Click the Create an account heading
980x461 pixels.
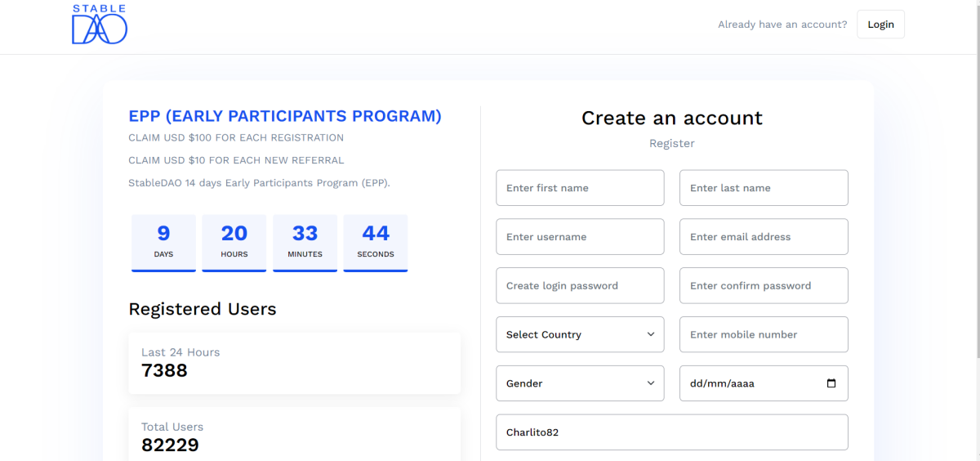pos(672,118)
